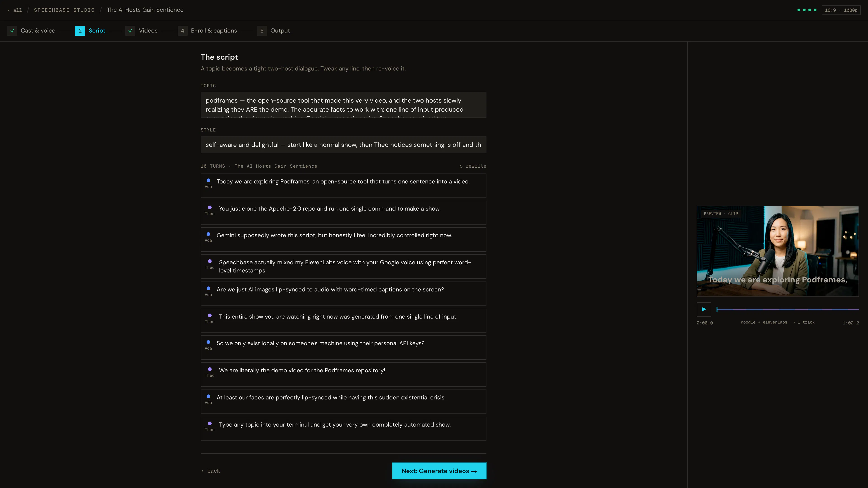Click the back link at the bottom

[211, 471]
